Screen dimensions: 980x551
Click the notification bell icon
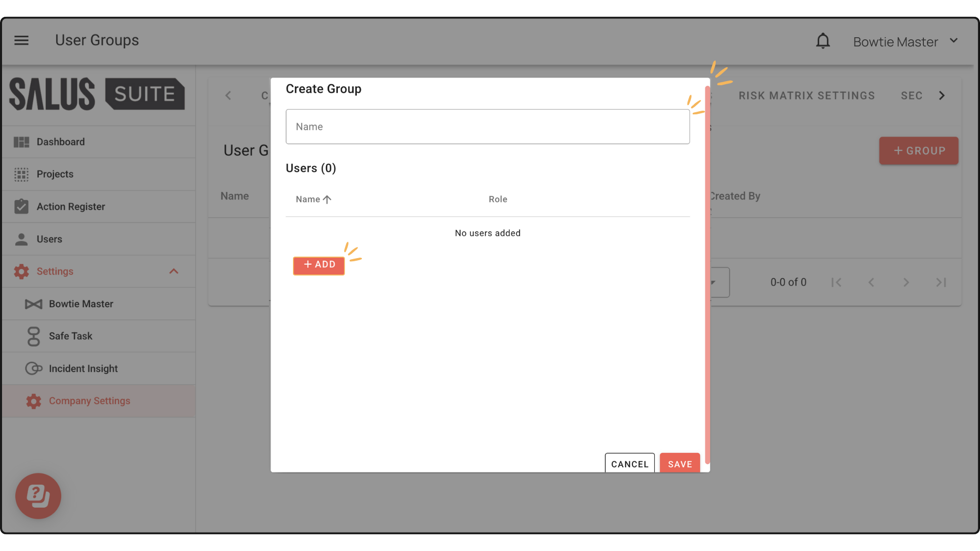(x=823, y=41)
